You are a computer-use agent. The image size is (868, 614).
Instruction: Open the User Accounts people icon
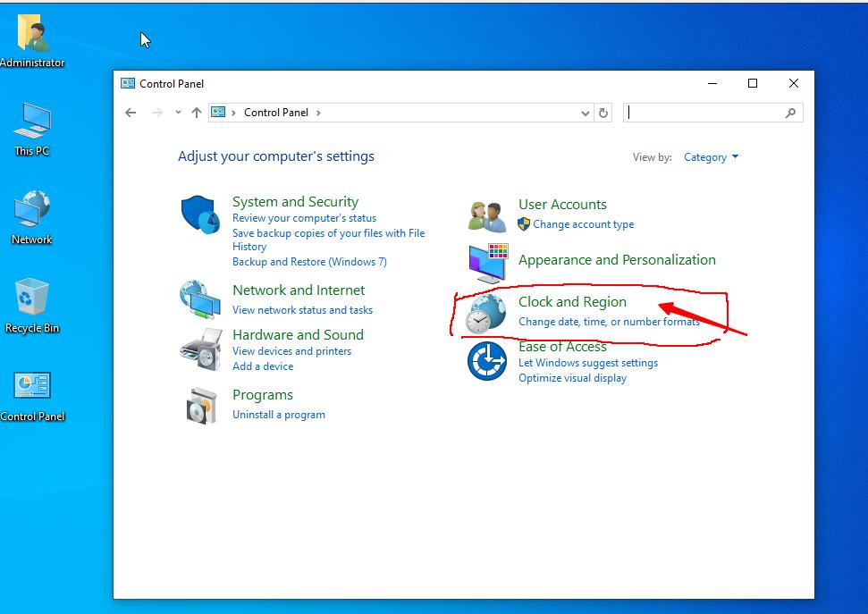coord(486,216)
